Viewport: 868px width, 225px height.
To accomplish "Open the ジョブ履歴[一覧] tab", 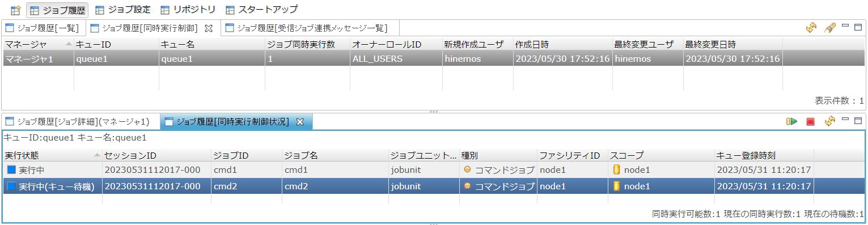I will [x=43, y=28].
